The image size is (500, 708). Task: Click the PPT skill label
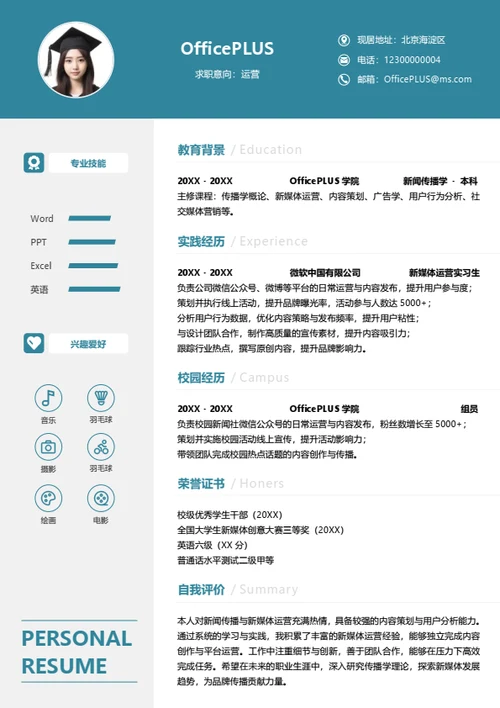coord(38,242)
